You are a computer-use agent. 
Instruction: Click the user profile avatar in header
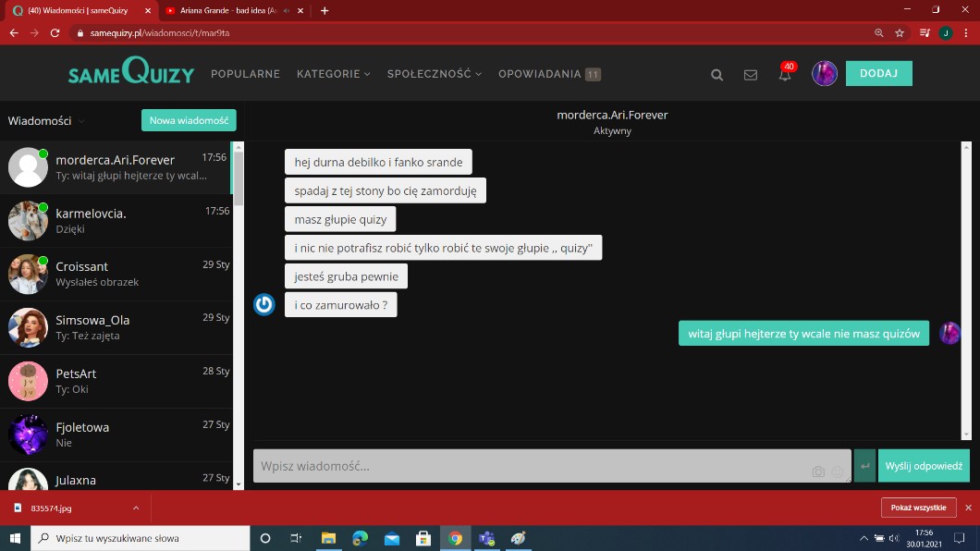pyautogui.click(x=824, y=74)
